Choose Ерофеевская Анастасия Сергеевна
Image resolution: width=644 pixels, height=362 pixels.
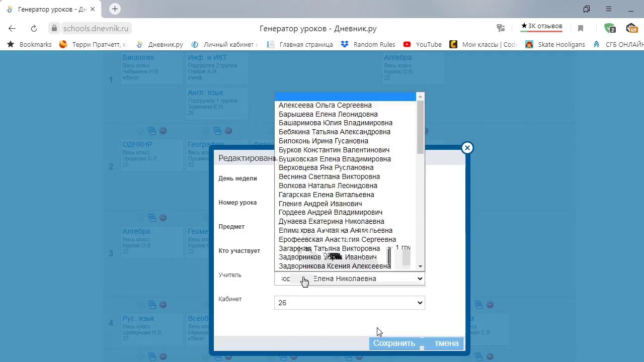[346, 239]
